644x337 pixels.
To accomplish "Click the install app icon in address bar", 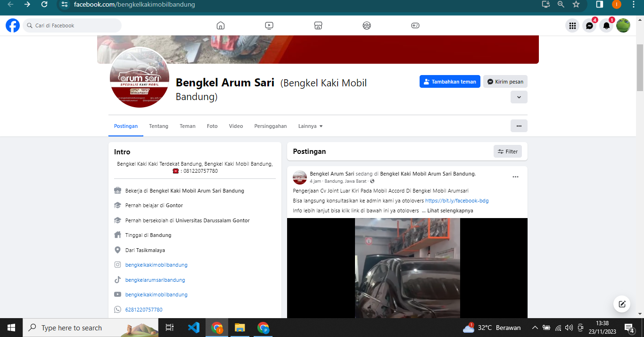I will [x=546, y=4].
